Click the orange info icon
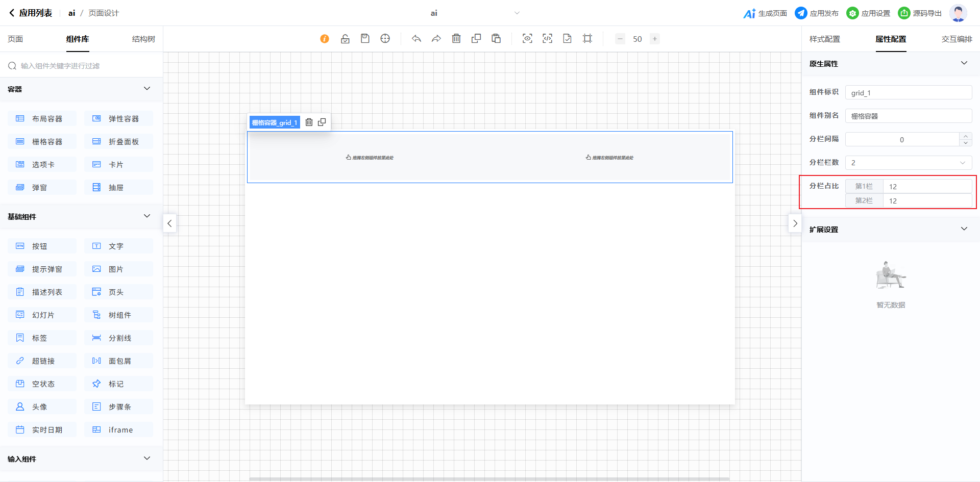Viewport: 980px width, 482px height. coord(325,39)
